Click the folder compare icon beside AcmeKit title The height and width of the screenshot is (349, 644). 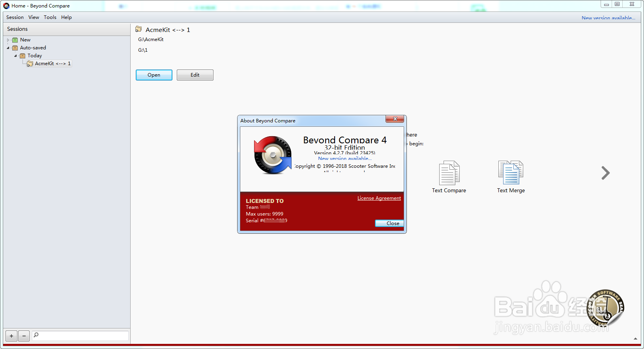[139, 29]
